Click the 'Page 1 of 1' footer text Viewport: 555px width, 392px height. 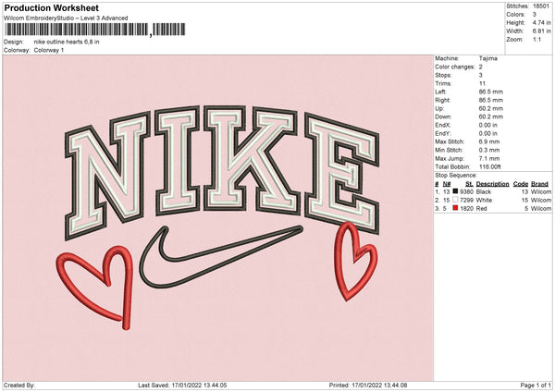tap(536, 386)
